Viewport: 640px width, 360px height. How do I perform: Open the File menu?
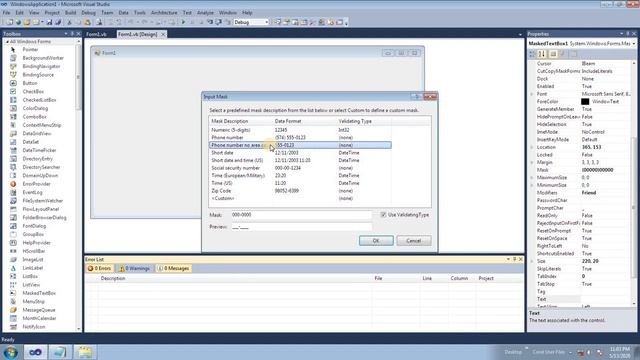pyautogui.click(x=6, y=13)
